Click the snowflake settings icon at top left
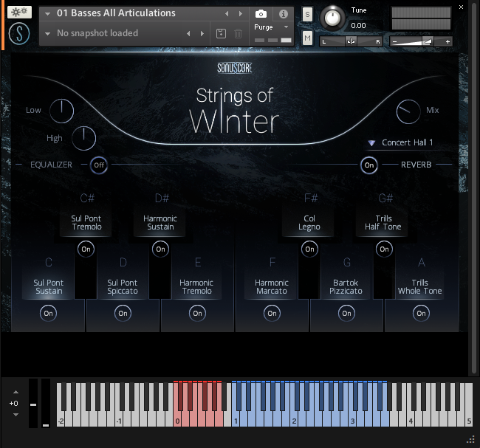This screenshot has width=480, height=448. [x=20, y=12]
